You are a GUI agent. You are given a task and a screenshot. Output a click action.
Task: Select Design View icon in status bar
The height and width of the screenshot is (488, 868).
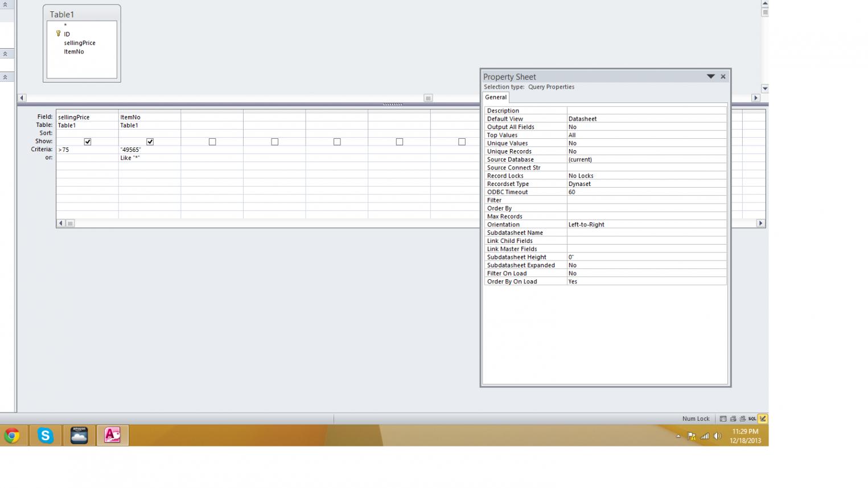(x=763, y=419)
